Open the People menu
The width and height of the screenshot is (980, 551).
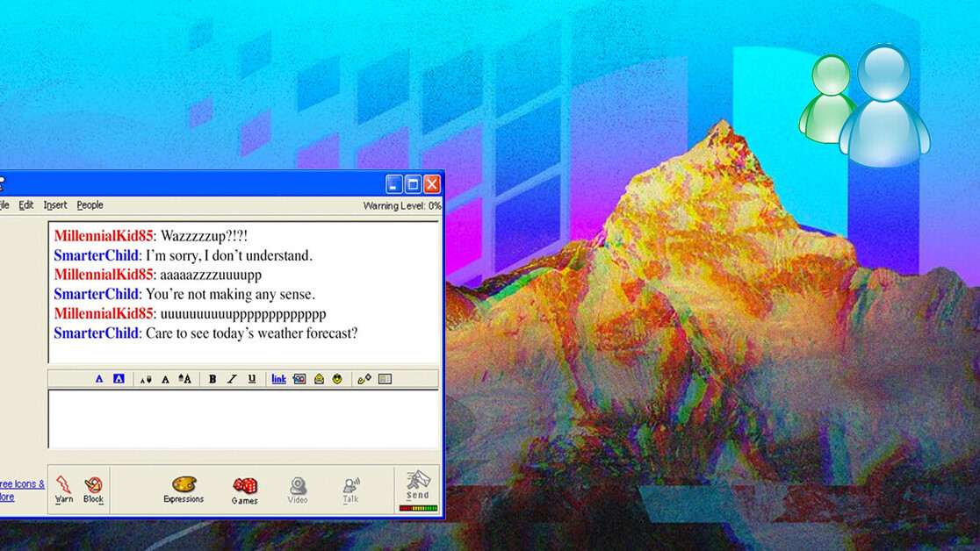(90, 205)
